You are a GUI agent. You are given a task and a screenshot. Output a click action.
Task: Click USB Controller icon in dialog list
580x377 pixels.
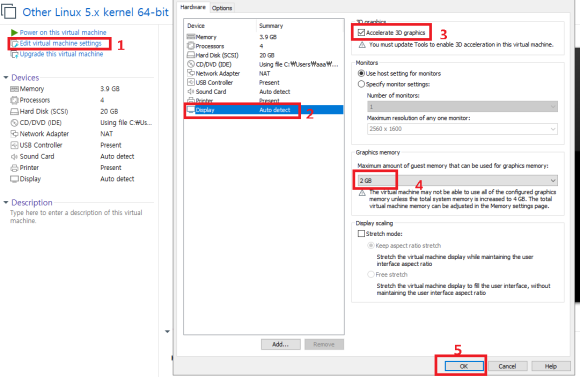pyautogui.click(x=191, y=82)
